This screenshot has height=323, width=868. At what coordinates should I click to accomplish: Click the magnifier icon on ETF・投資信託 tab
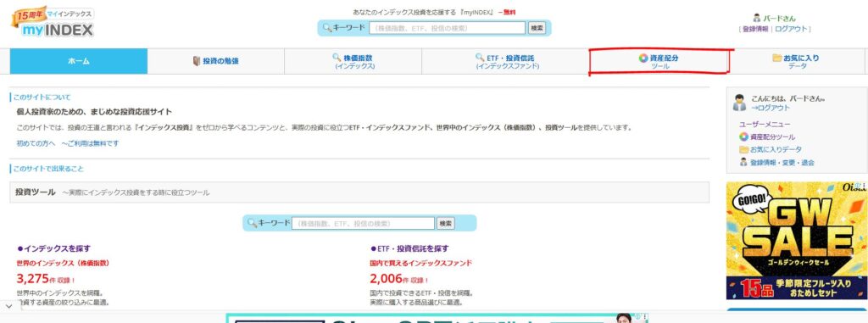(480, 57)
